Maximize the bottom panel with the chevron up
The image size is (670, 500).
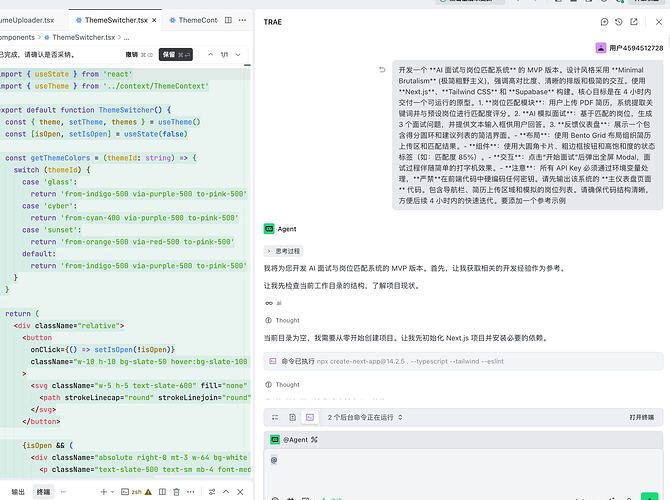pos(226,492)
